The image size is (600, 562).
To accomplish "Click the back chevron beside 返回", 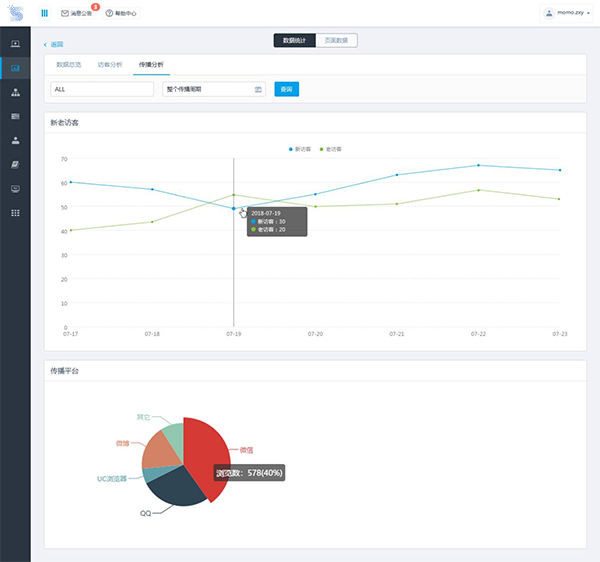I will point(45,45).
